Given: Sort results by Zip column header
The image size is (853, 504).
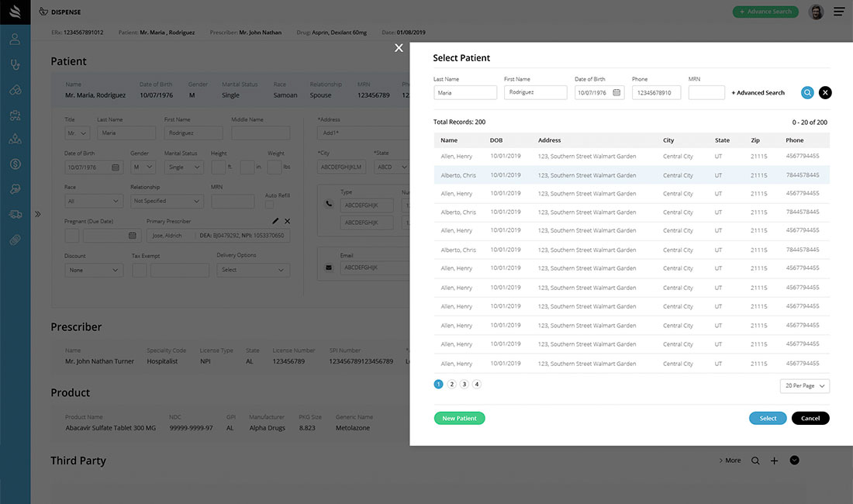Looking at the screenshot, I should (755, 140).
